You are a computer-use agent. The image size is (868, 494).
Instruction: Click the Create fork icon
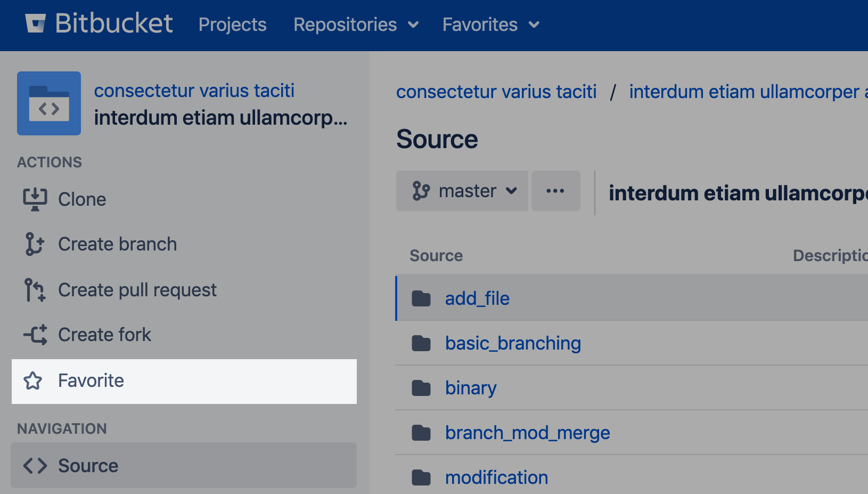coord(35,335)
